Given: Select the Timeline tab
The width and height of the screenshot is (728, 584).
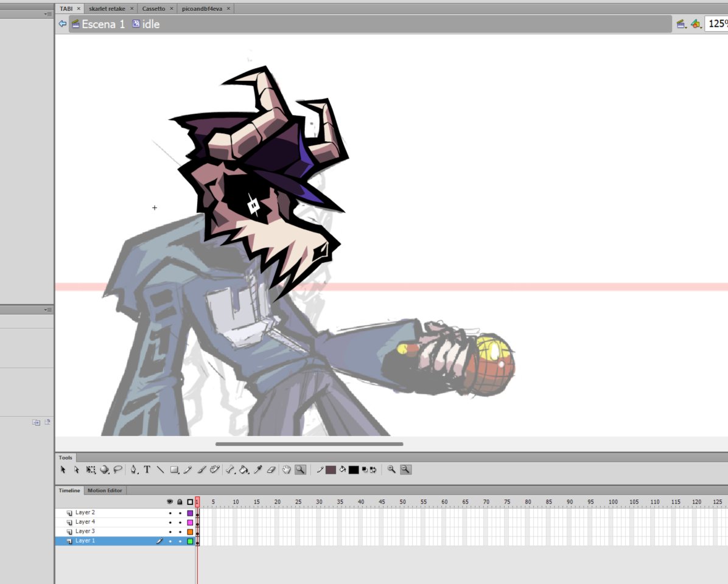Looking at the screenshot, I should pyautogui.click(x=69, y=490).
